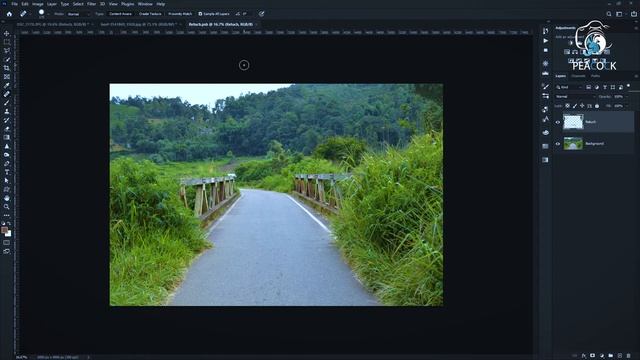Switch to the first document tab
The width and height of the screenshot is (640, 360).
coord(52,24)
